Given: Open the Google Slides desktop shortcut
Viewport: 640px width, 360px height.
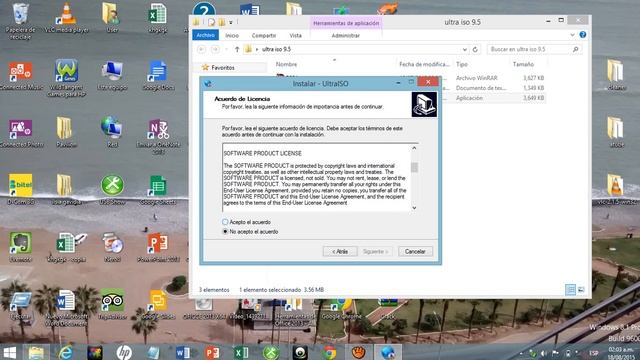Looking at the screenshot, I should coord(158,304).
